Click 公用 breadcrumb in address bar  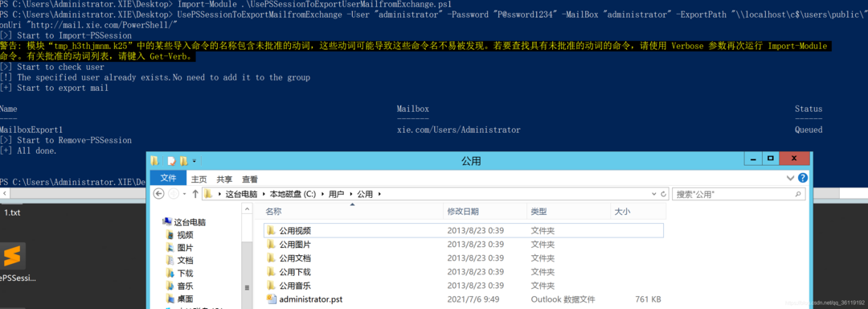365,195
